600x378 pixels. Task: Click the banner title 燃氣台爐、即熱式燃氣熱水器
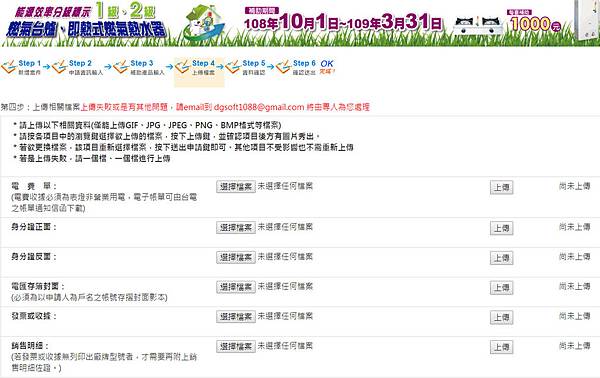click(86, 29)
